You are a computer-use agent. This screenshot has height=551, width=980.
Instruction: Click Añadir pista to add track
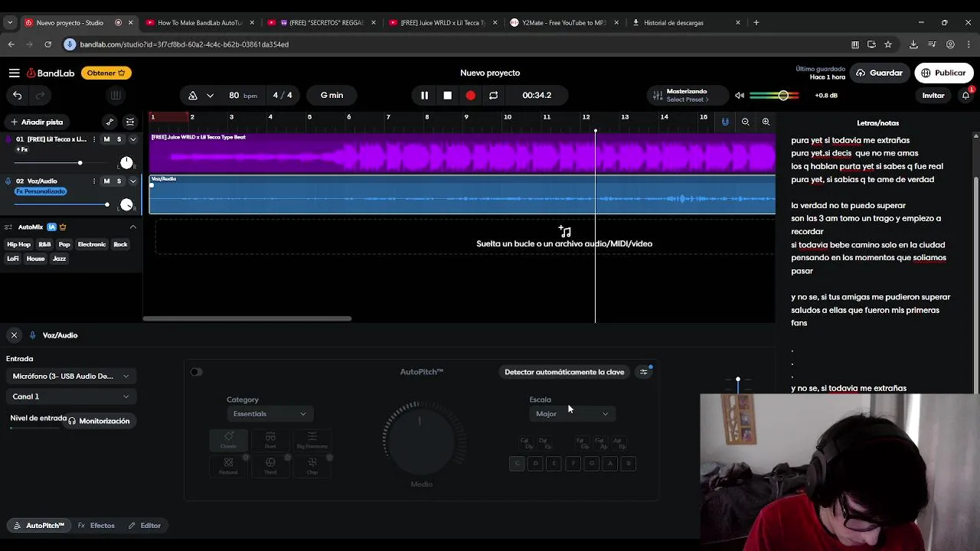(36, 122)
